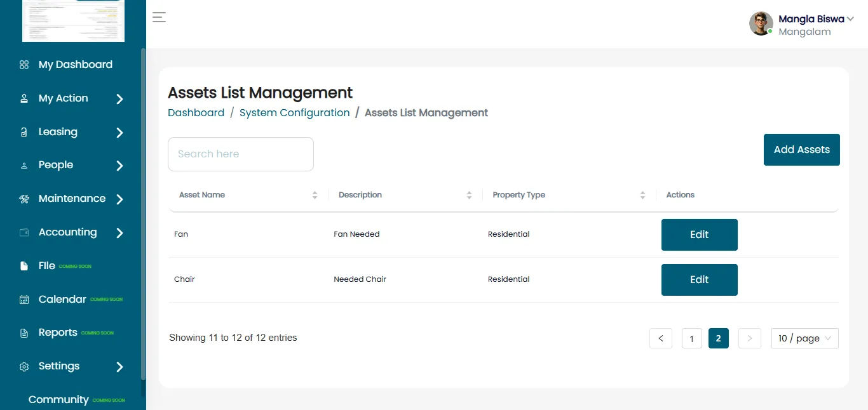Screen dimensions: 868x410
Task: Expand the Settings submenu chevron
Action: [119, 367]
